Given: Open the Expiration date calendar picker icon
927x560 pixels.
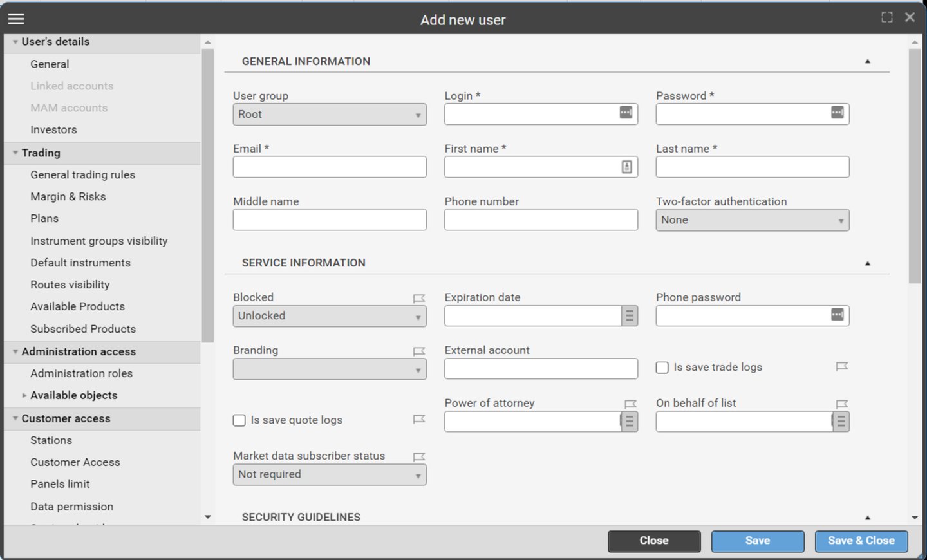Looking at the screenshot, I should coord(629,315).
